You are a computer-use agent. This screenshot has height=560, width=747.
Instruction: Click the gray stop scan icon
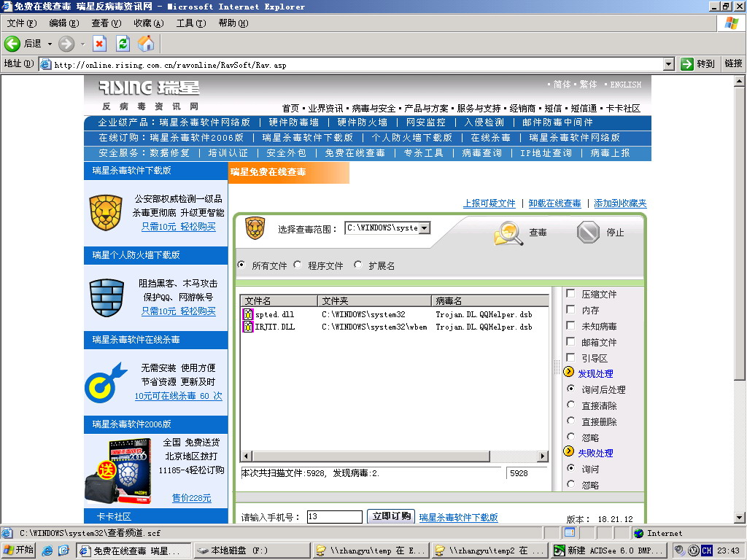[x=588, y=233]
